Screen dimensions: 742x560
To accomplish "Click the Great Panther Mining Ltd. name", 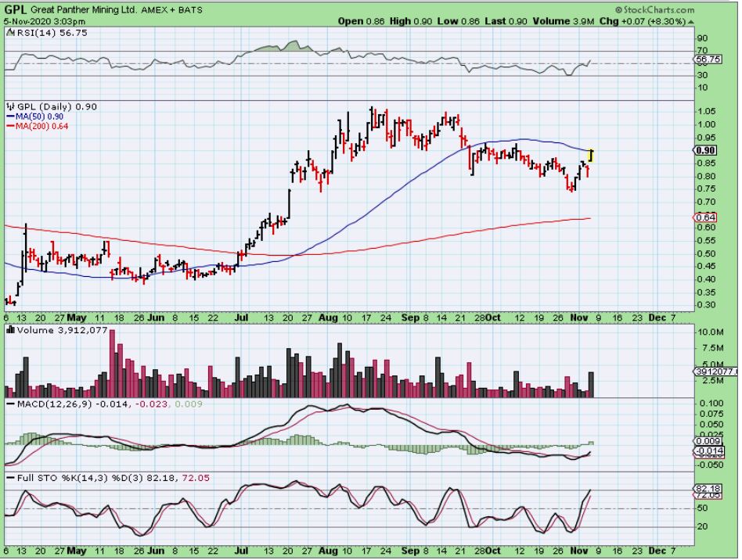I will [x=84, y=10].
